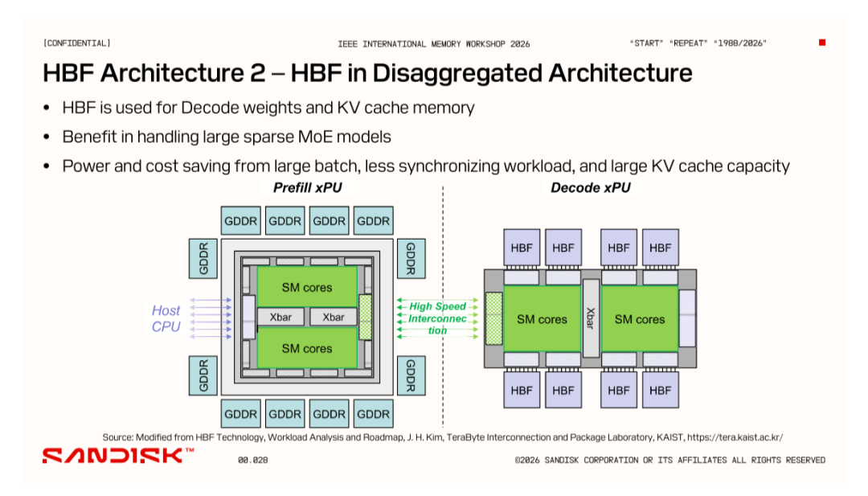Select the bullet starting "Power and cost saving"
Viewport: 868px width, 496px height.
point(426,166)
